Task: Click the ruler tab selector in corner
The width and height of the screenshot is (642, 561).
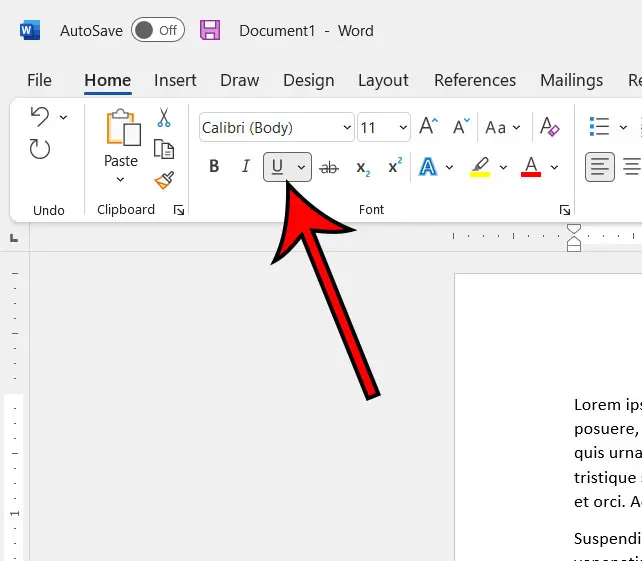Action: 14,238
